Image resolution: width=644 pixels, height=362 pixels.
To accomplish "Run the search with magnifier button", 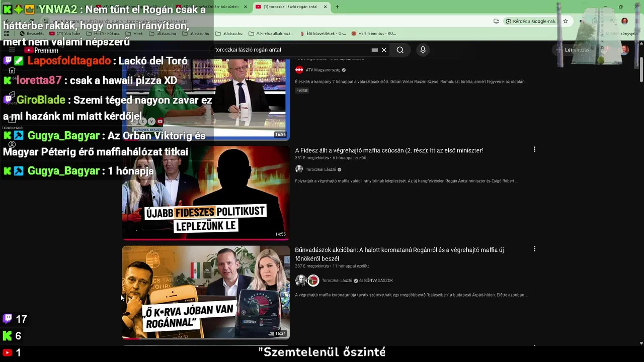I will click(400, 50).
